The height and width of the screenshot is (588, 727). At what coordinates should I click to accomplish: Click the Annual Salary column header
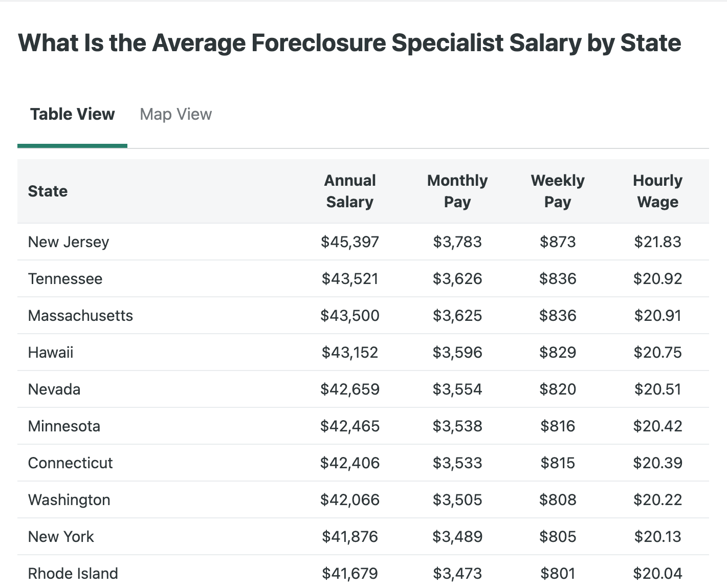[x=350, y=191]
